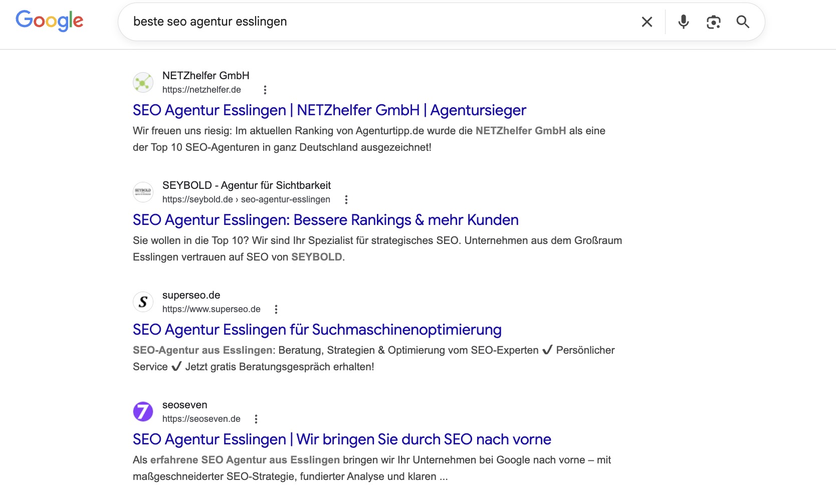
Task: Open the three-dot menu next to seybold.de
Action: 346,199
